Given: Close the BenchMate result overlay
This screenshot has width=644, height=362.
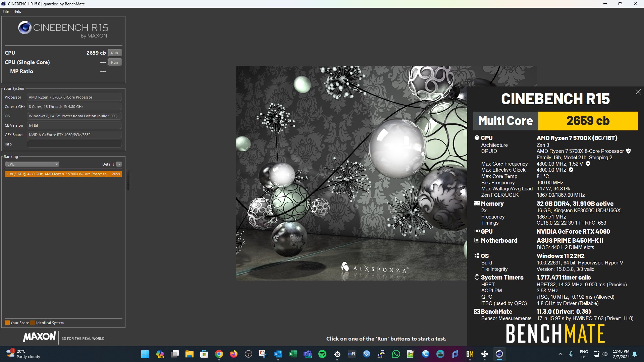Looking at the screenshot, I should 638,92.
